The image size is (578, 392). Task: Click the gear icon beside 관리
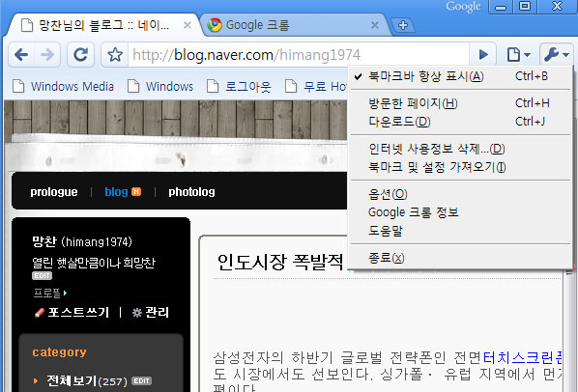[137, 313]
